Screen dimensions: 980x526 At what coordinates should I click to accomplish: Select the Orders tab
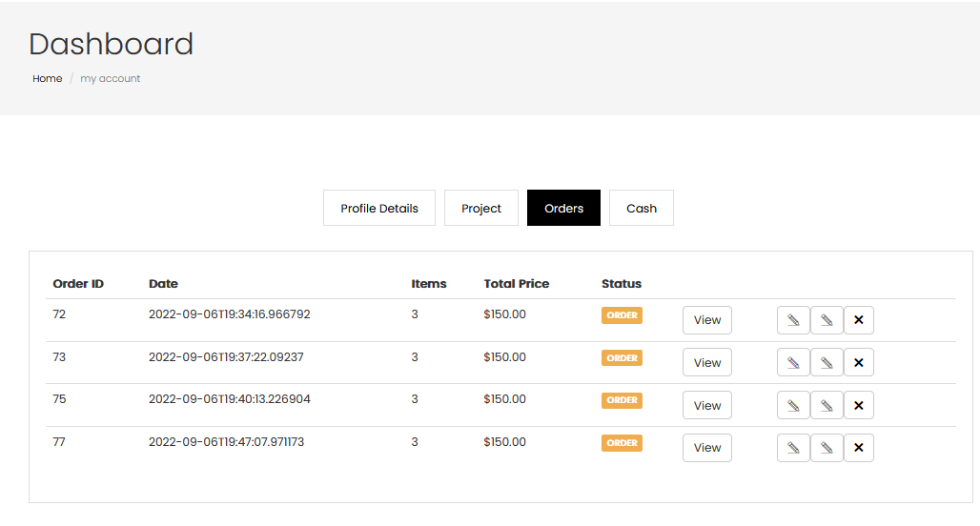563,208
